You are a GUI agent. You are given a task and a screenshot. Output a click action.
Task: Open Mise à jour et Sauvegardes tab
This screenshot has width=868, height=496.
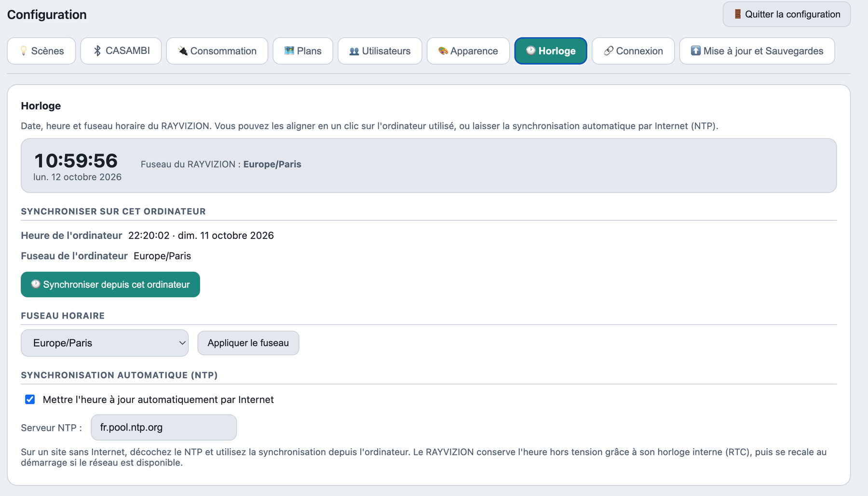(757, 51)
